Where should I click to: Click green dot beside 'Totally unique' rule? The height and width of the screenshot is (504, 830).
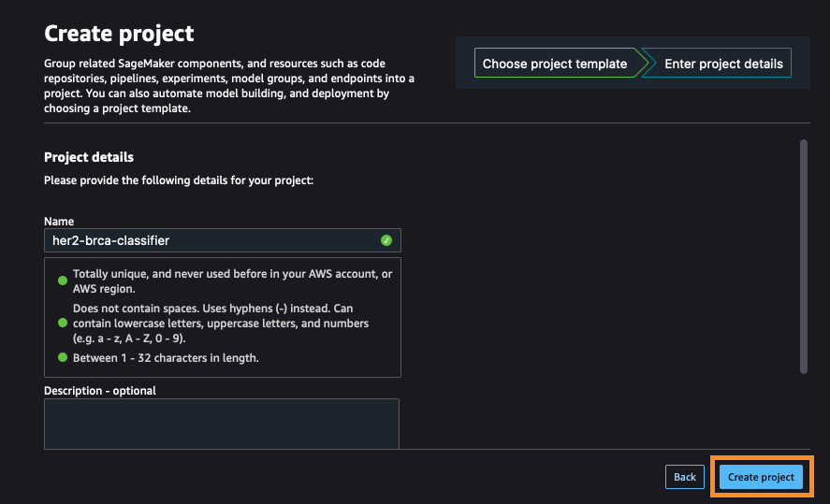(63, 281)
